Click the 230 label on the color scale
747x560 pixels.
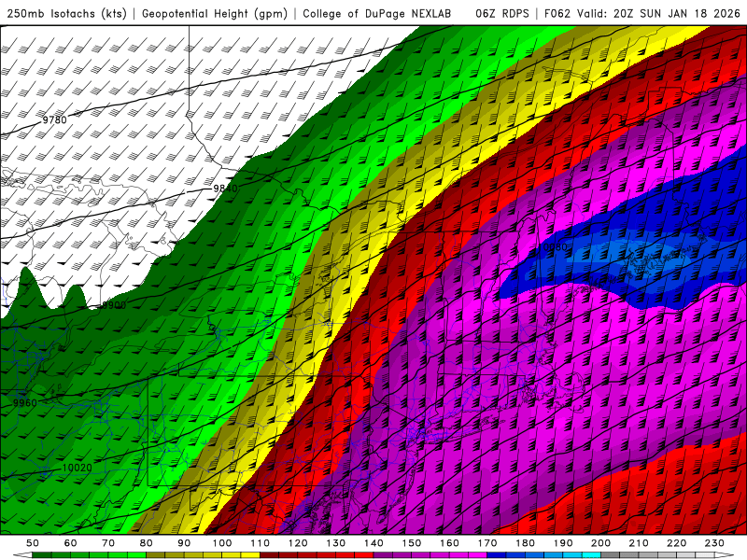[714, 543]
